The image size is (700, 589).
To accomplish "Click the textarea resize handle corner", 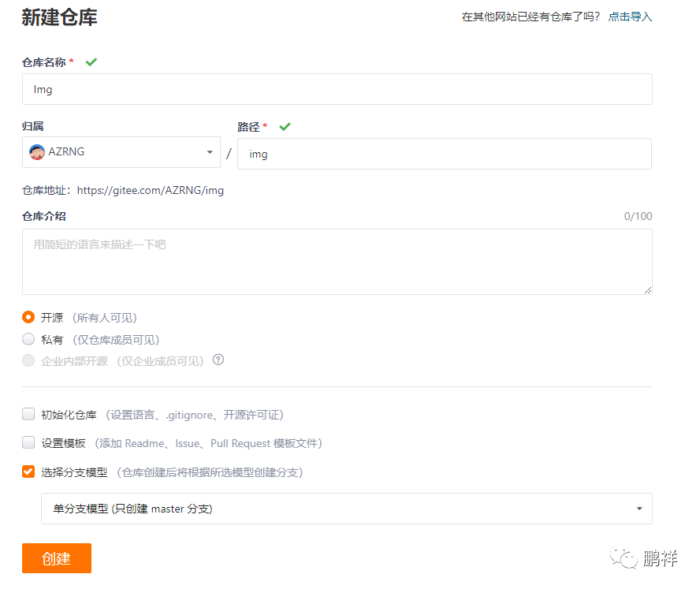I will click(x=648, y=290).
